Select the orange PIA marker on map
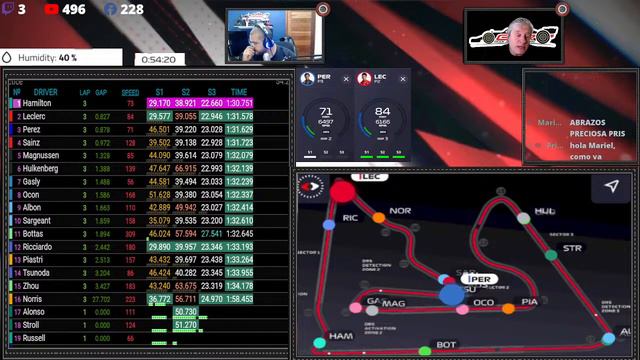640x360 pixels. (x=508, y=309)
